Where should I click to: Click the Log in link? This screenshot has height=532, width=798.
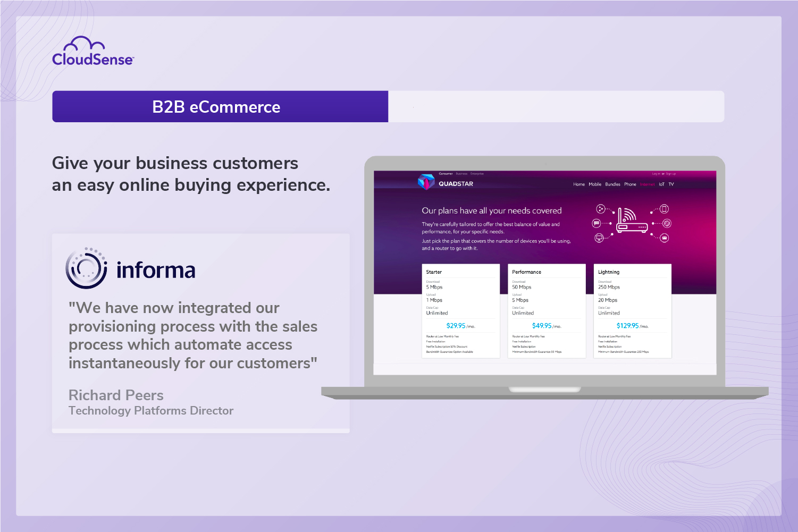point(656,173)
